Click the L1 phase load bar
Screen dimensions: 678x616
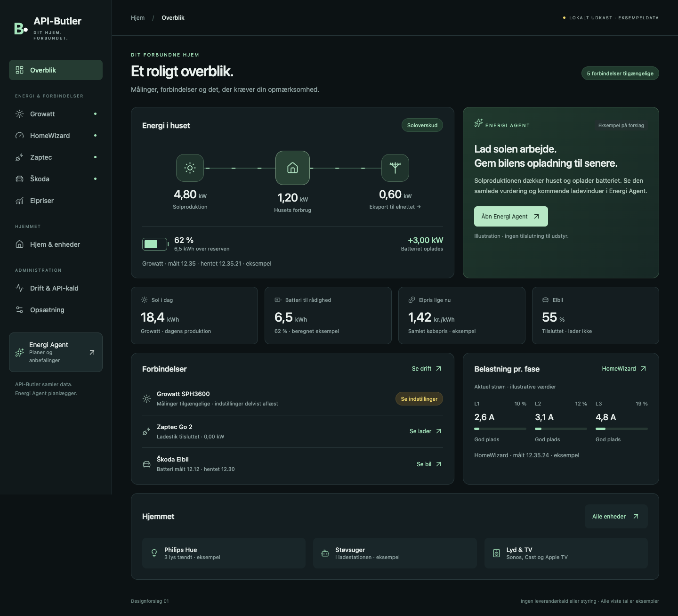[500, 429]
